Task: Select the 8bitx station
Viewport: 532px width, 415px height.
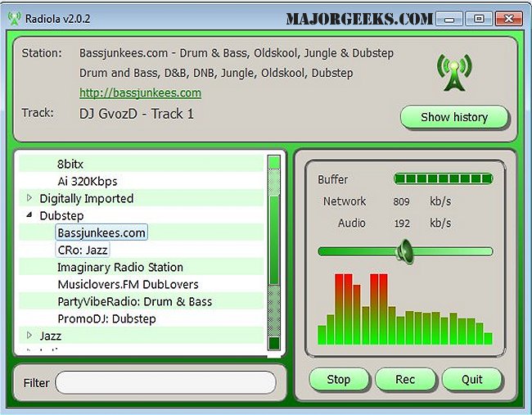Action: tap(70, 165)
